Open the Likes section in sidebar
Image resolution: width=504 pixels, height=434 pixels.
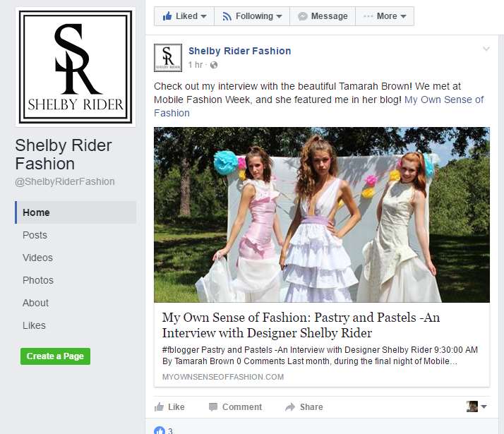(x=34, y=325)
